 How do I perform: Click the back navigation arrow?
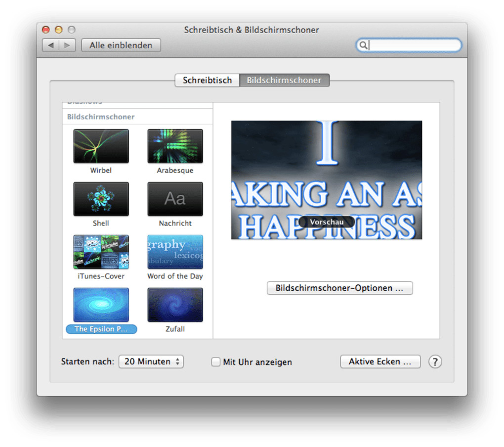click(51, 45)
